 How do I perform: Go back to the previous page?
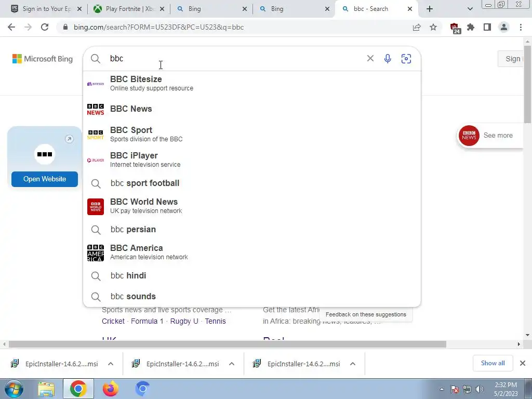click(11, 27)
